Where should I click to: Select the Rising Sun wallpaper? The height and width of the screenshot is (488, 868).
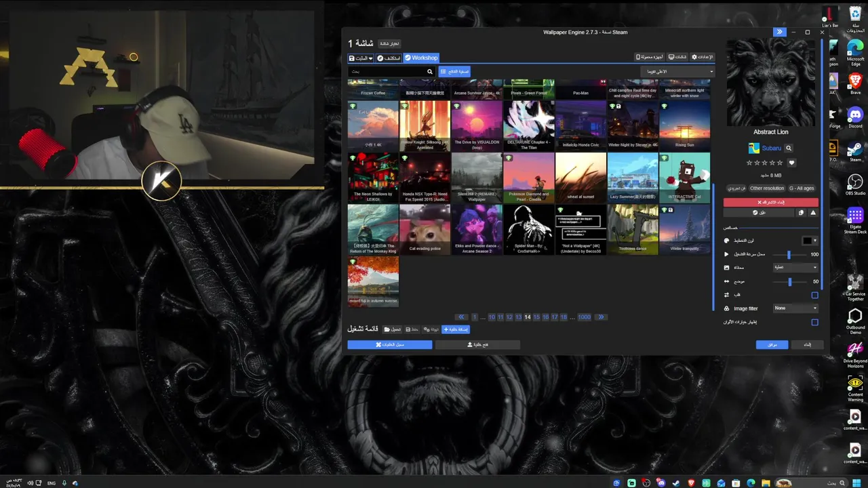coord(684,125)
